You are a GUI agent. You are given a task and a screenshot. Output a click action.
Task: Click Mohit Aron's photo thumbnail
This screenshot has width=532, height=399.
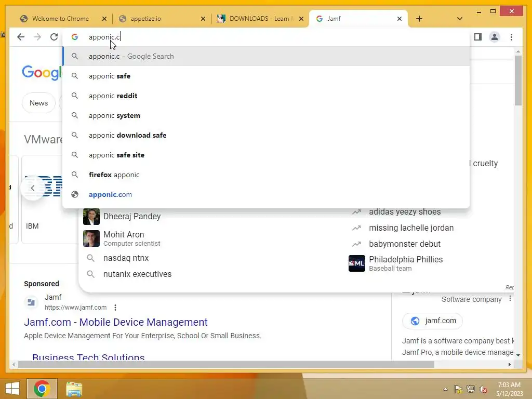click(91, 238)
